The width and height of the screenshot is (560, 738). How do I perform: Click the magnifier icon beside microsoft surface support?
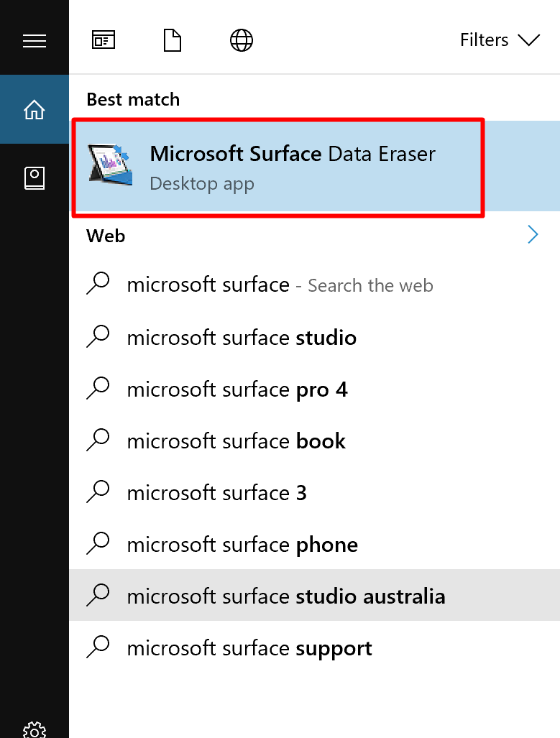coord(98,647)
